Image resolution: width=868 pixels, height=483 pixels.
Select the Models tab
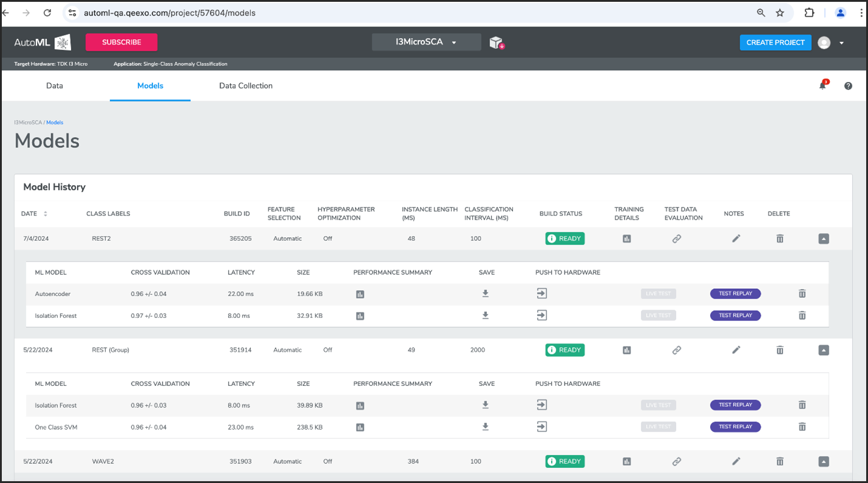[x=150, y=86]
